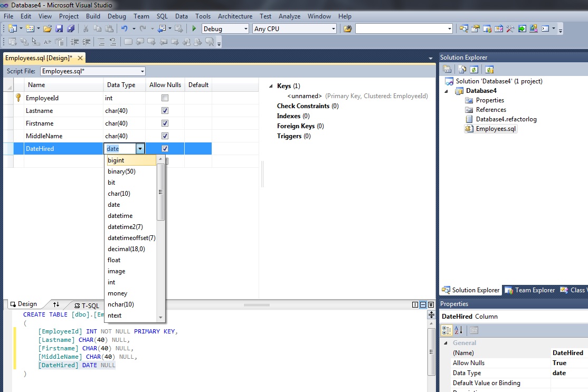Click Properties icon in Solution Explorer toolbar
The height and width of the screenshot is (392, 588).
pos(447,69)
